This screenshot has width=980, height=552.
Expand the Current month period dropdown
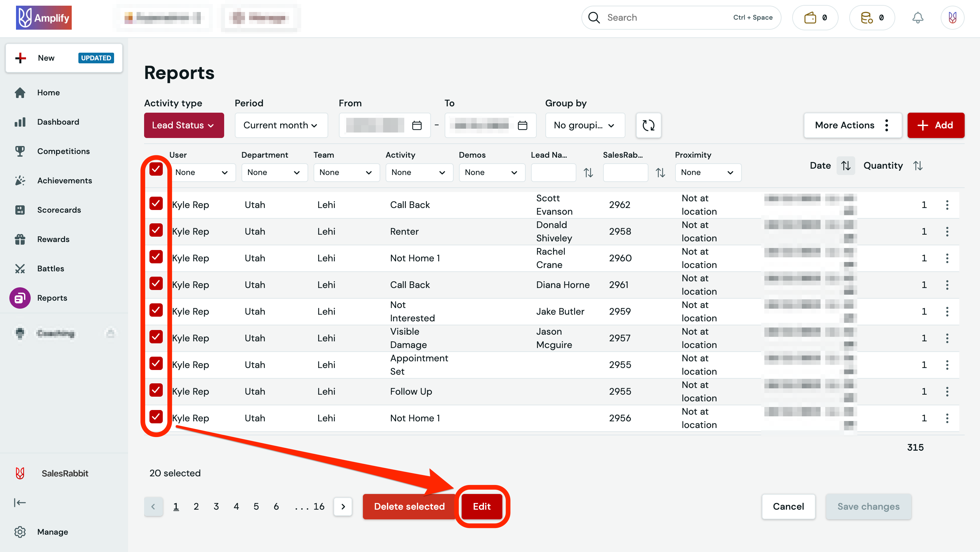(281, 125)
